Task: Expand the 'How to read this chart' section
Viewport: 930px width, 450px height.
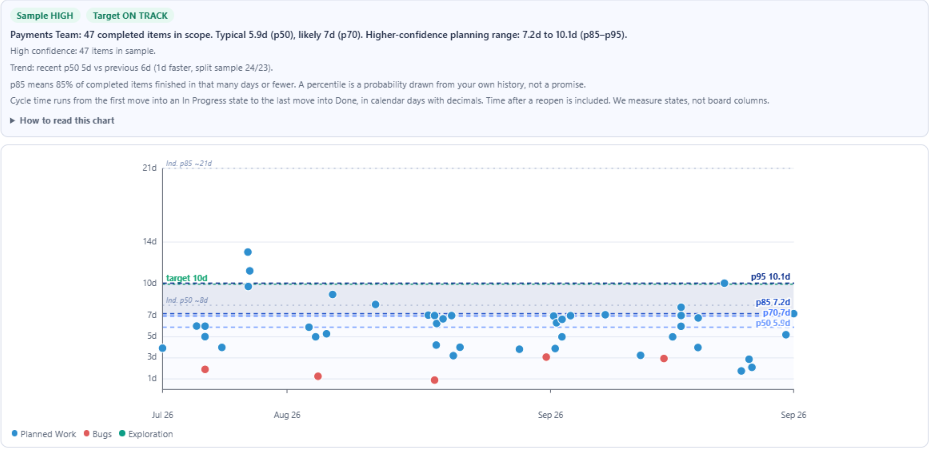Action: 62,120
